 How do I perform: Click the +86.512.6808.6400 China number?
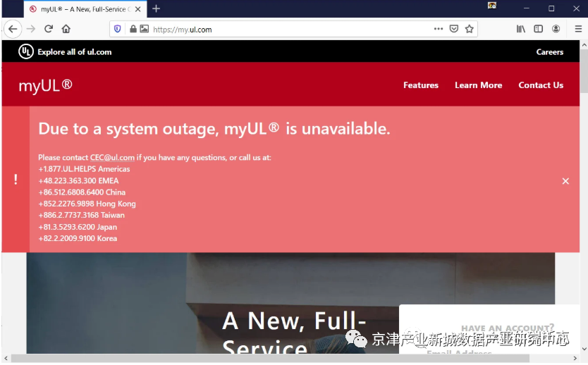tap(82, 192)
